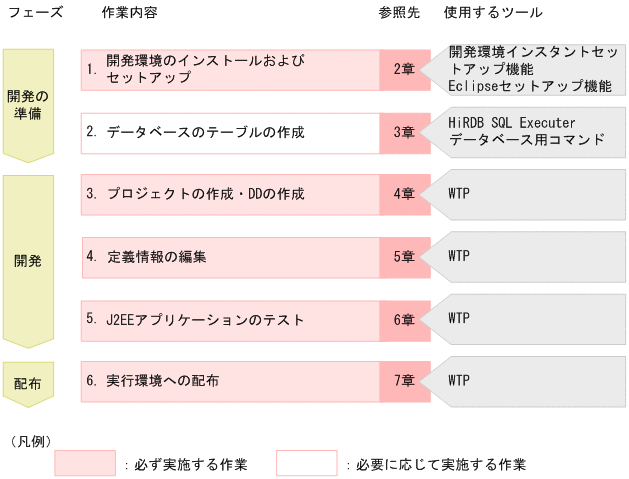The height and width of the screenshot is (479, 629).
Task: Open the 5章 reference
Action: pos(404,257)
